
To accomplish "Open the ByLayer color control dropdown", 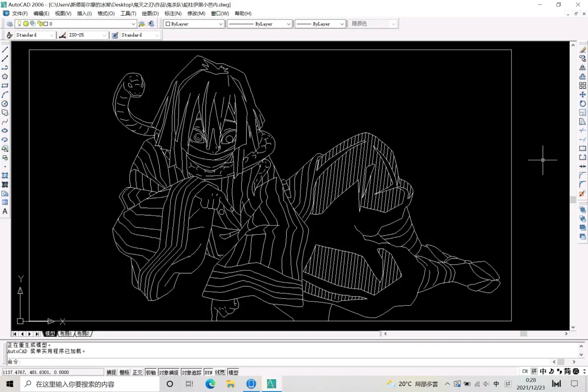I will click(x=220, y=24).
